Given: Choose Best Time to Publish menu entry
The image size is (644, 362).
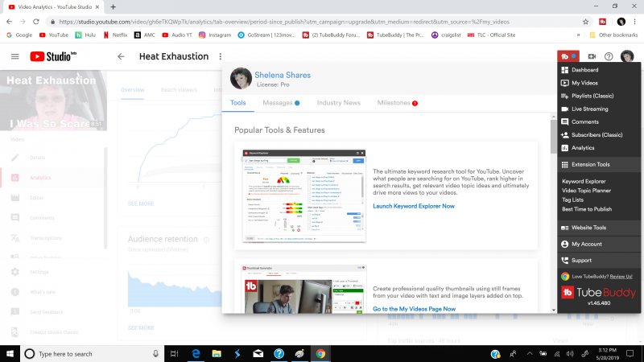Looking at the screenshot, I should (x=586, y=208).
